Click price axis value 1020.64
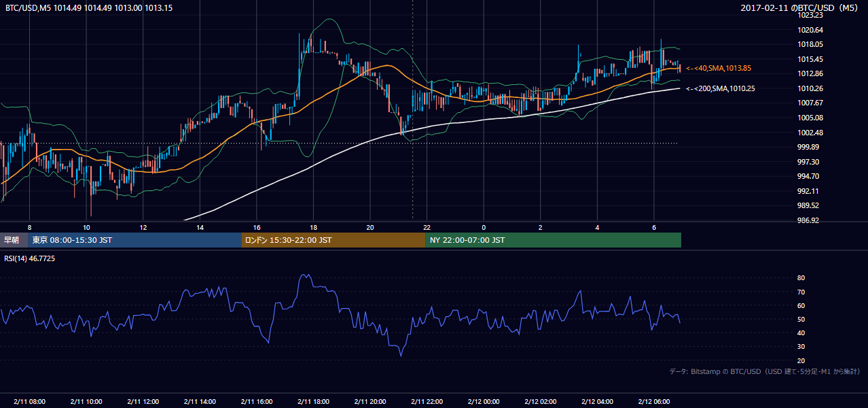This screenshot has height=408, width=868. (812, 30)
